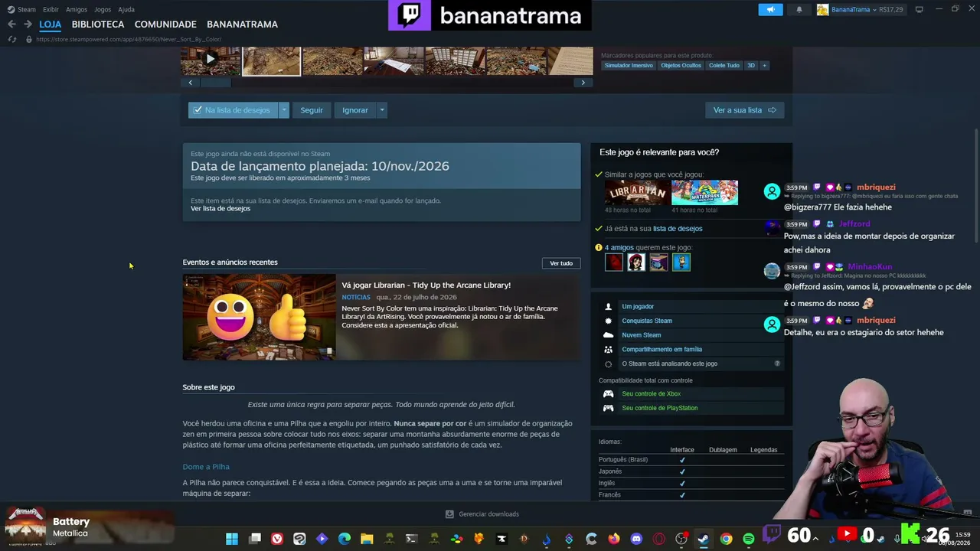This screenshot has height=551, width=980.
Task: Toggle the Seguir follow button
Action: pos(312,110)
